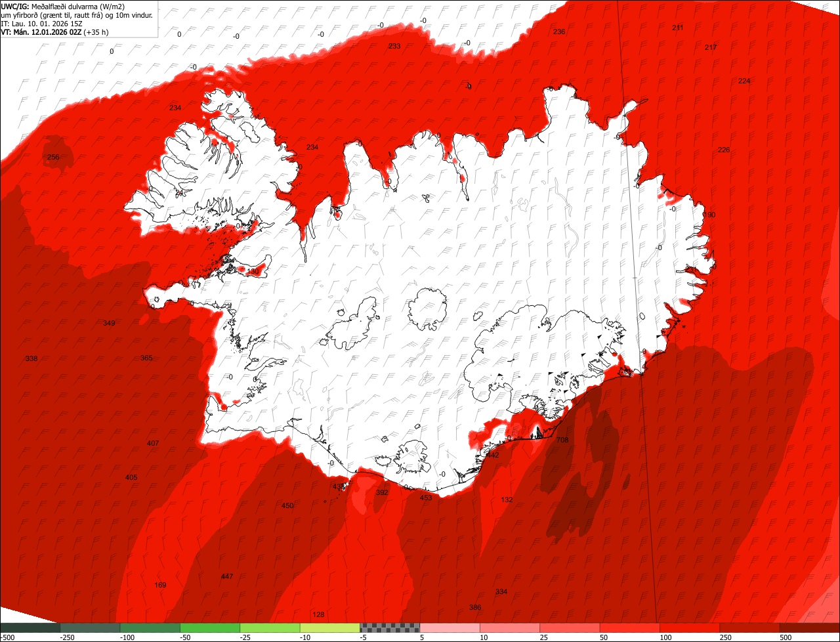Click the '-50' legend label
840x642 pixels.
pos(186,637)
